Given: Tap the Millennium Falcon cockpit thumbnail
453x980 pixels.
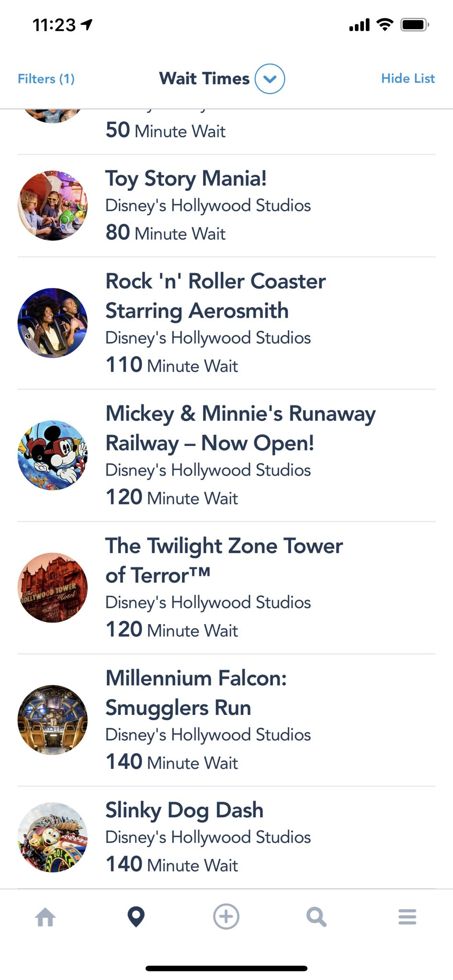Looking at the screenshot, I should click(x=53, y=720).
